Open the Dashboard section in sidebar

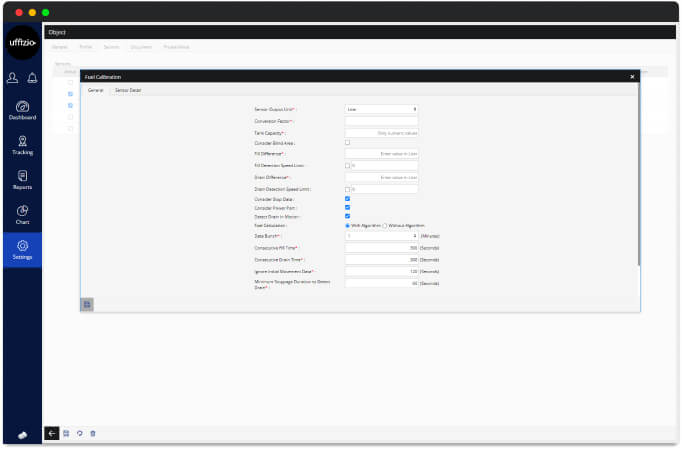pos(23,111)
